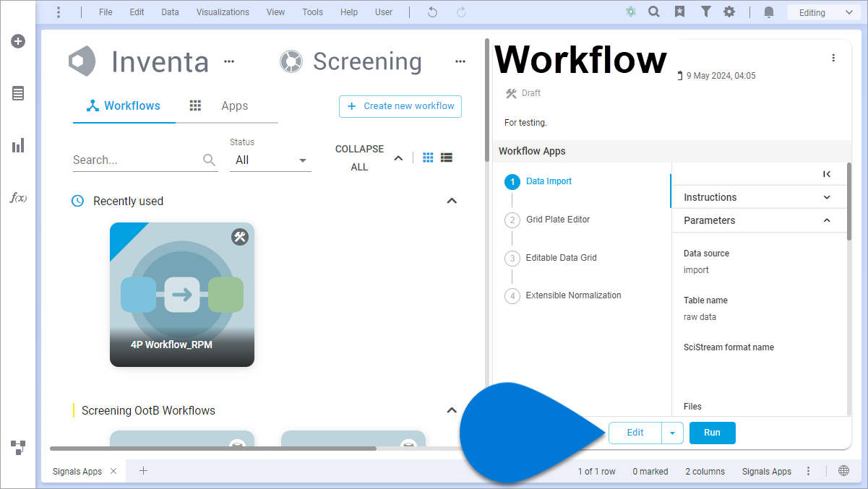Click the magnifier search icon in top toolbar
The width and height of the screenshot is (868, 489).
654,12
